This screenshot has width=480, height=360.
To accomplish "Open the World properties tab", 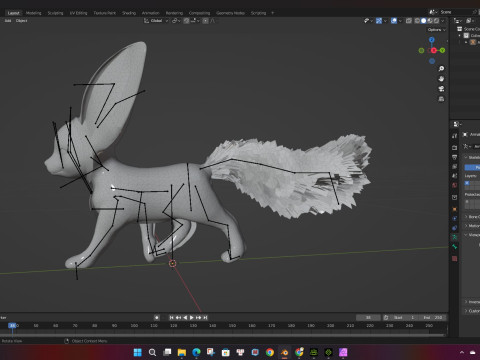I will coord(455,185).
